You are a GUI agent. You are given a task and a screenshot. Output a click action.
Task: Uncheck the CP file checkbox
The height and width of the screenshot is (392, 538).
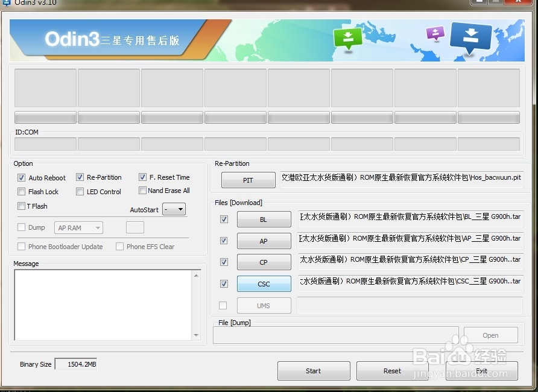[224, 262]
